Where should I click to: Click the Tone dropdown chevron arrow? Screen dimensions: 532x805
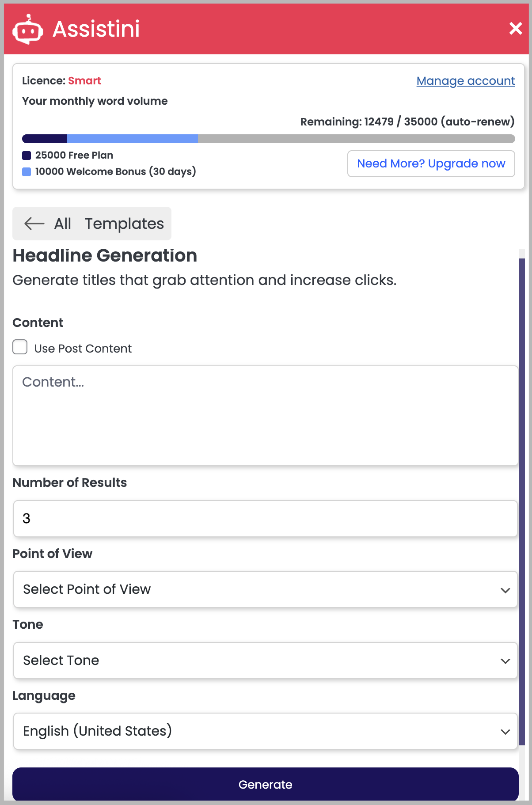505,661
